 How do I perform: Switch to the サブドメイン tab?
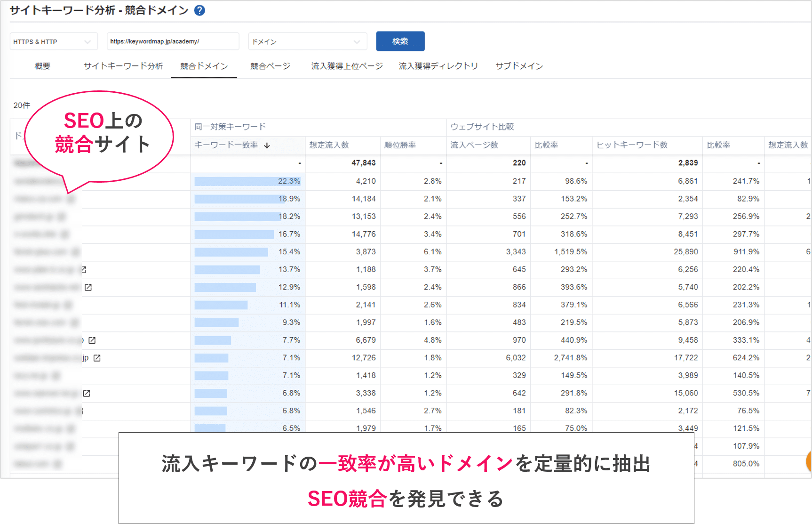point(518,66)
